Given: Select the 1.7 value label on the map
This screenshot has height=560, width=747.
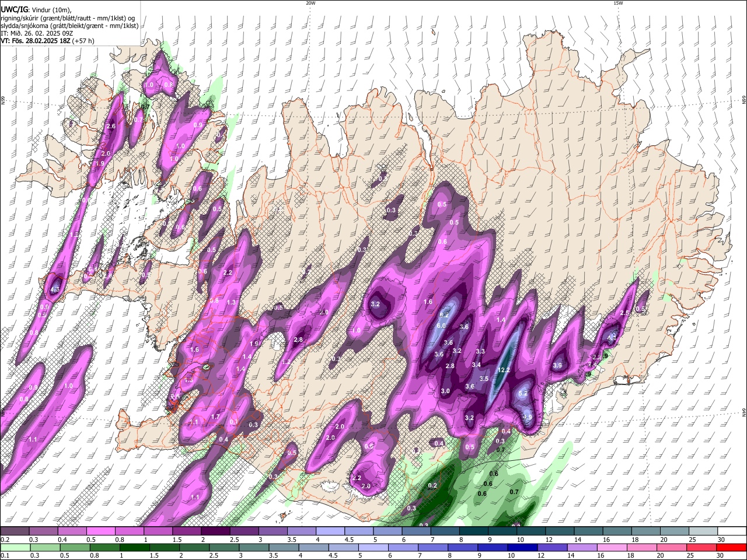Looking at the screenshot, I should [215, 417].
